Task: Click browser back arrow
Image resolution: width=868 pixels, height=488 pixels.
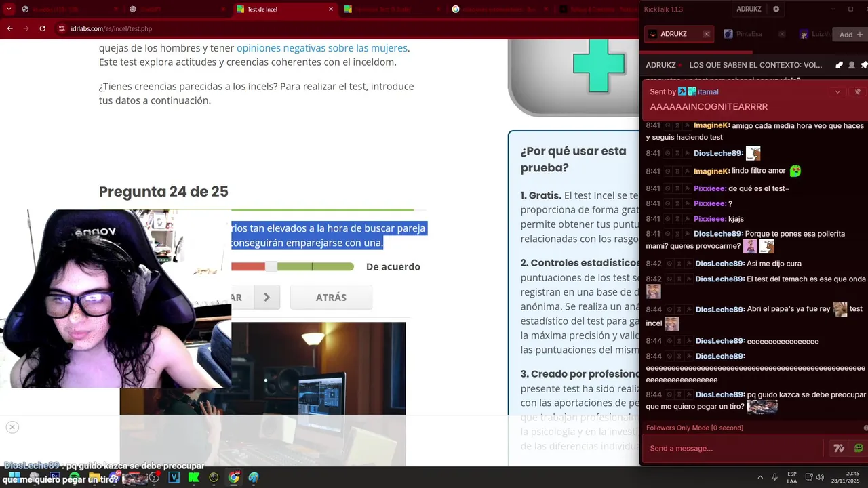Action: tap(9, 28)
